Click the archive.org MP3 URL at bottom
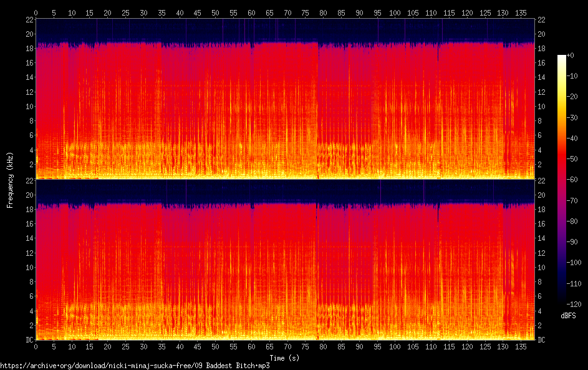588x370 pixels. (135, 366)
